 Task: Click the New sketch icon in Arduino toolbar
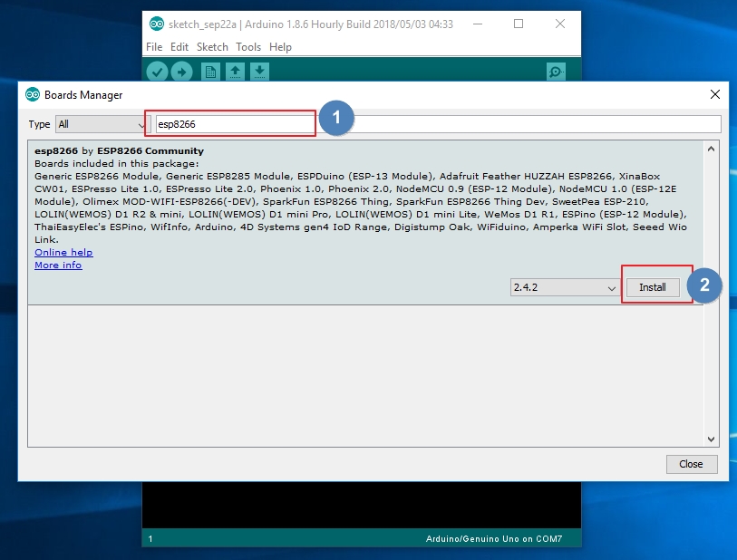[210, 72]
